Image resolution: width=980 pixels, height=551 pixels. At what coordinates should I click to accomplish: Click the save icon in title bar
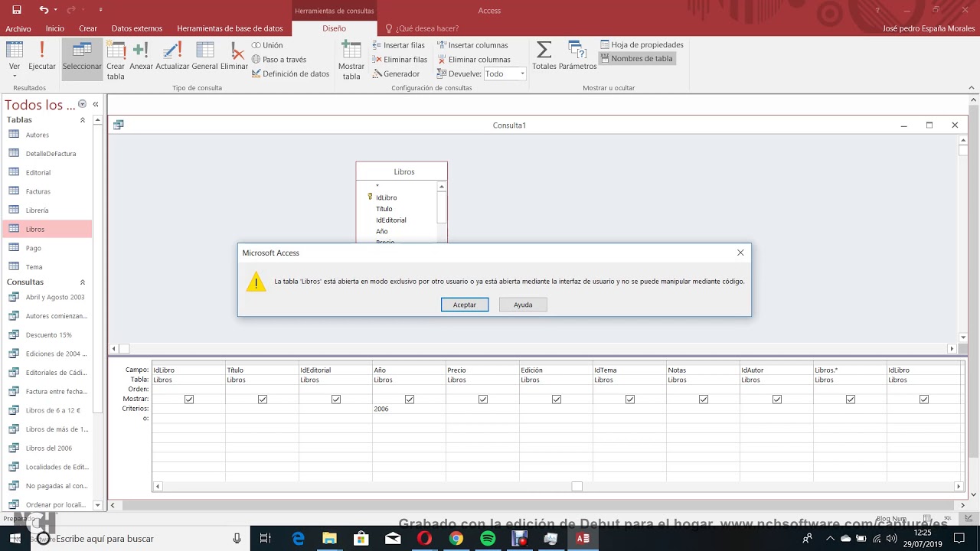17,10
